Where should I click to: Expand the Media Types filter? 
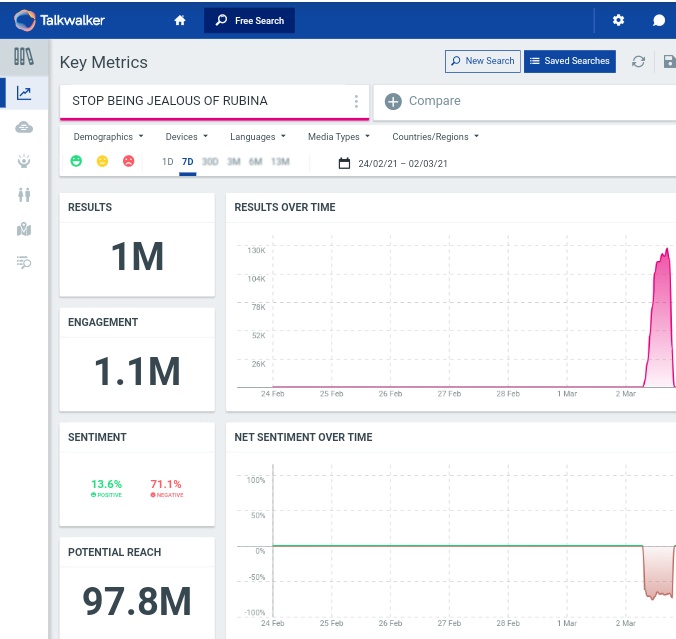point(339,137)
